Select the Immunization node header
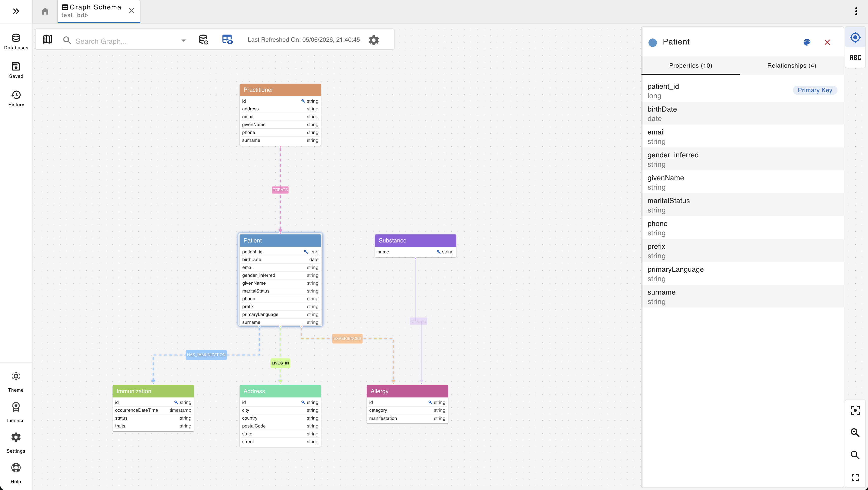Image resolution: width=868 pixels, height=490 pixels. [153, 391]
